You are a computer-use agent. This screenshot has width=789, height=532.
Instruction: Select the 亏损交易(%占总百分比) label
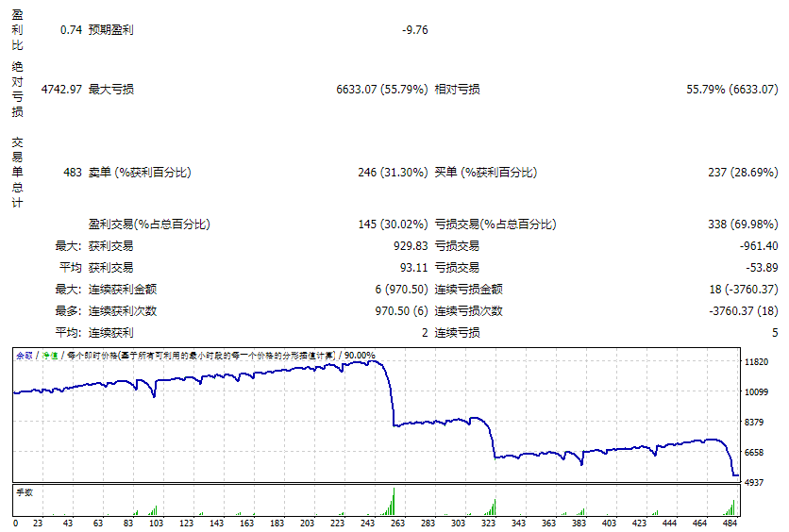[495, 224]
